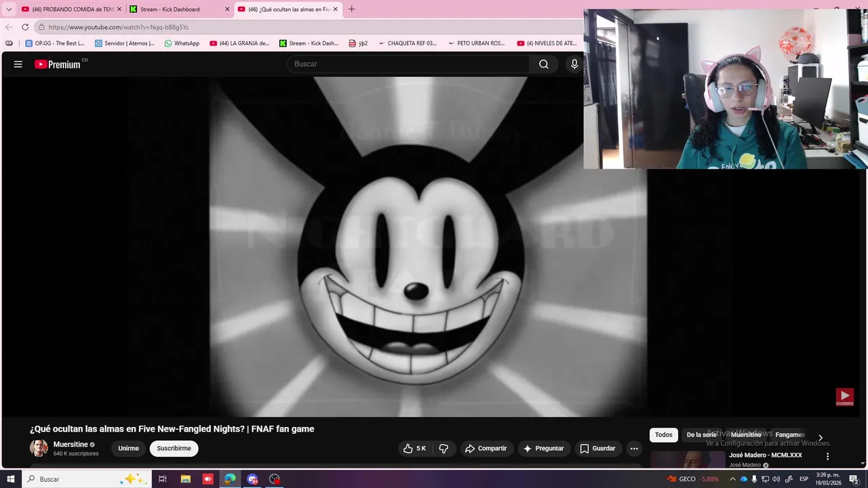Click the channel watermark on the video
The width and height of the screenshot is (868, 488).
[x=844, y=396]
